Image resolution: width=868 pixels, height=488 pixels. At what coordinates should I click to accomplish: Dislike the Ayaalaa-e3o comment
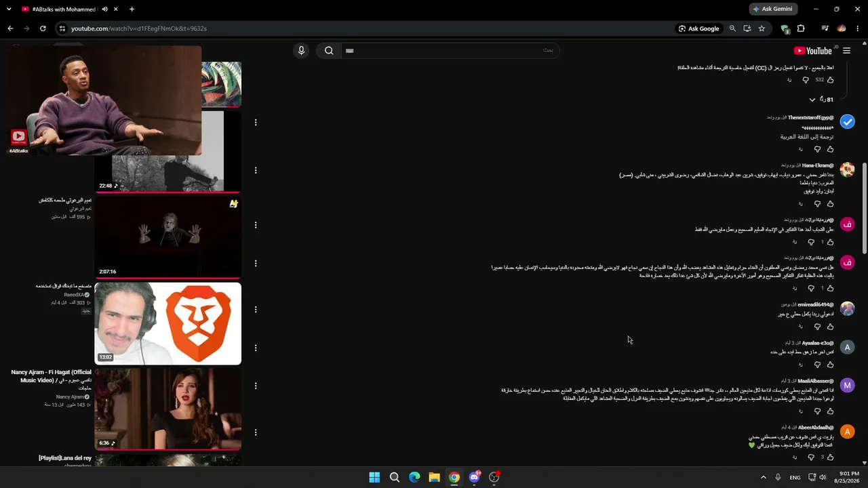817,365
